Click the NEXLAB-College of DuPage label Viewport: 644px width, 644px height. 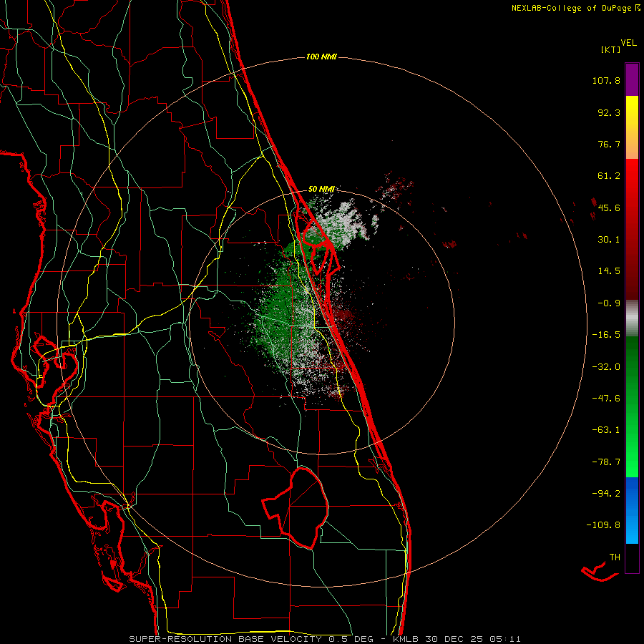(x=572, y=8)
